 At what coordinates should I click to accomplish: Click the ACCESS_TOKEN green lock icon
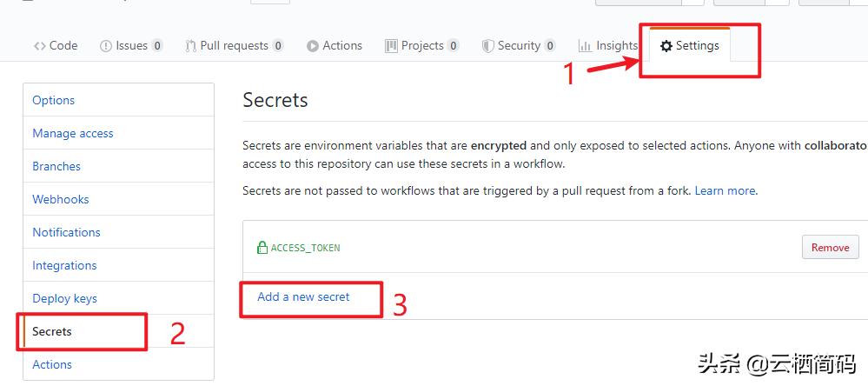262,248
